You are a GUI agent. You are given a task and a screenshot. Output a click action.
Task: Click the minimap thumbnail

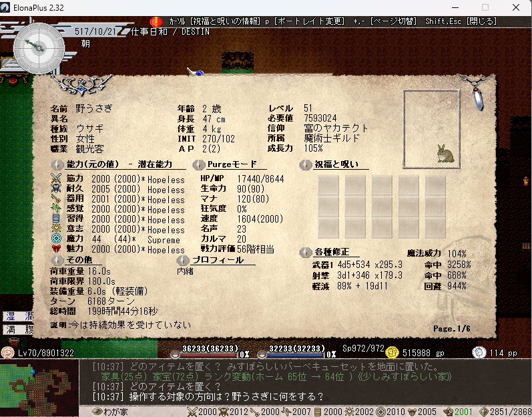click(x=39, y=388)
